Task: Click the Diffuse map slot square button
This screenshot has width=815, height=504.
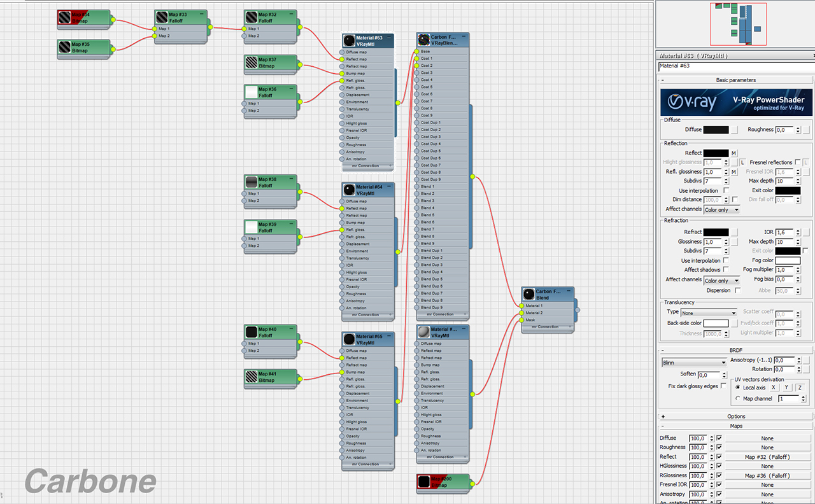Action: coord(734,130)
